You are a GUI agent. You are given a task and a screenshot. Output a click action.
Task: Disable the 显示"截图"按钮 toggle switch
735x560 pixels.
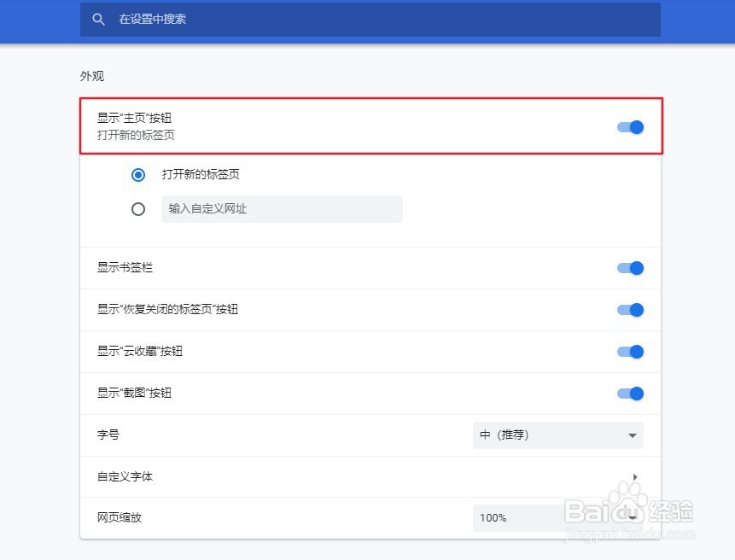click(x=630, y=394)
